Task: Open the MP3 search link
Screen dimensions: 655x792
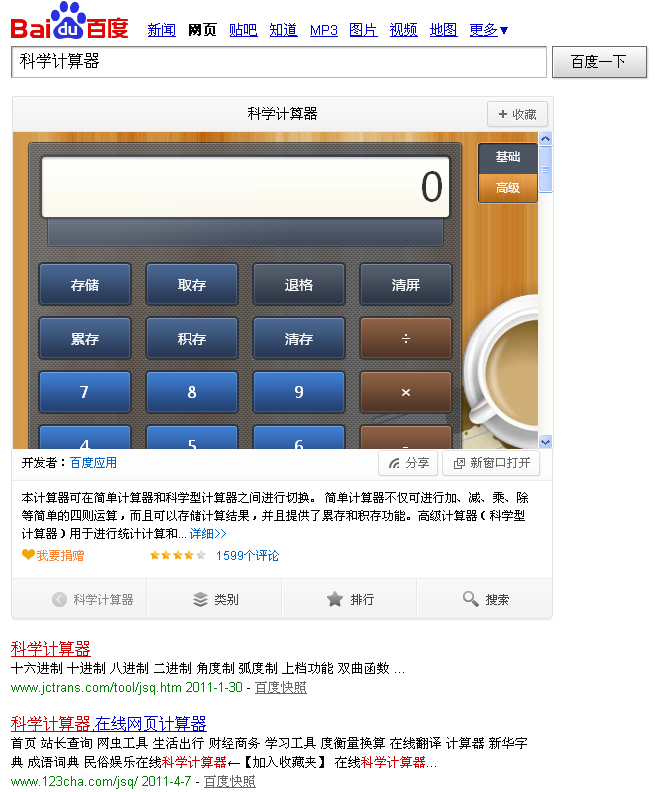Action: click(x=324, y=30)
